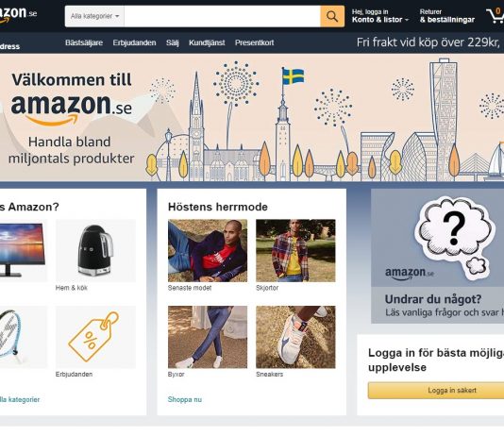Screen dimensions: 504x436
Task: Open the Bästsäljare nav item
Action: 84,42
